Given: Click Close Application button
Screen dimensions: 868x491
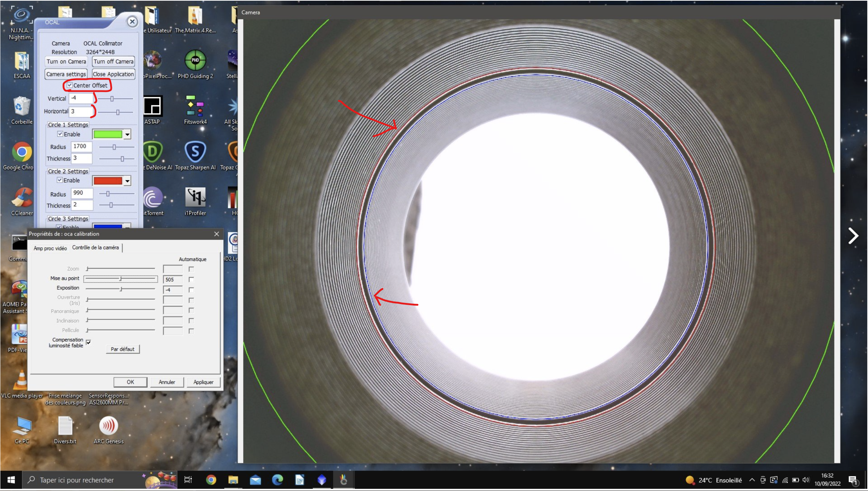Looking at the screenshot, I should pos(113,74).
